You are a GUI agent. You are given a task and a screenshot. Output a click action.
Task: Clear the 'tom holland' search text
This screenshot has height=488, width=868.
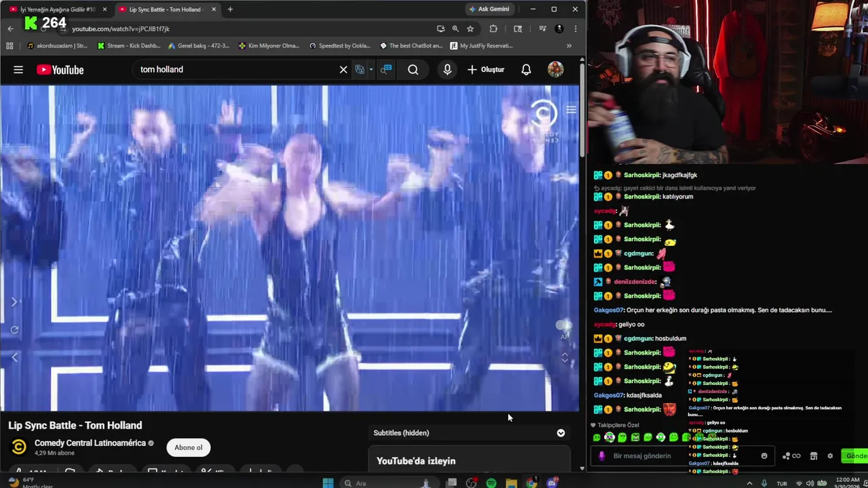343,69
